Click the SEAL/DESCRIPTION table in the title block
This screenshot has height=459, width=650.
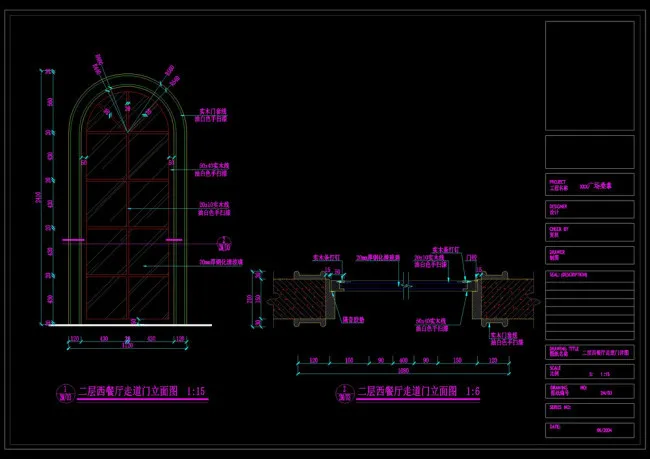589,305
